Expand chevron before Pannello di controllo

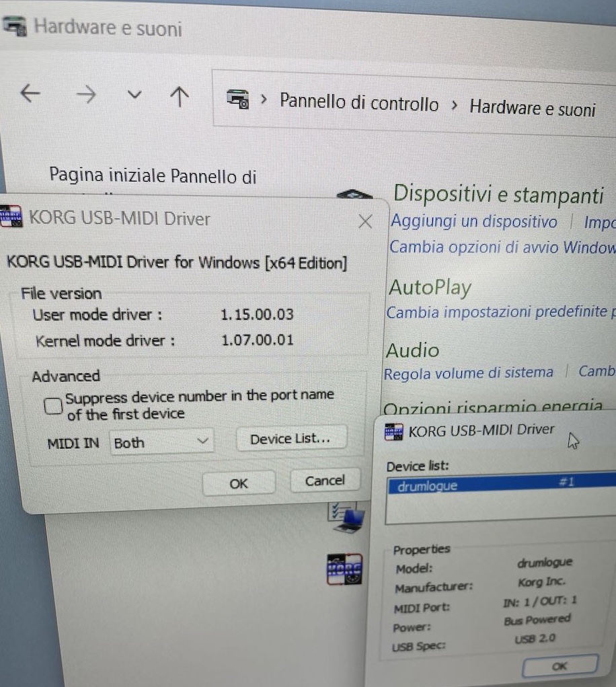tap(264, 99)
